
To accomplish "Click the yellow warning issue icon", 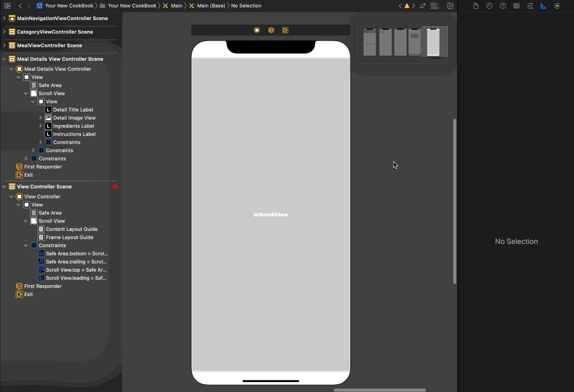I will click(x=407, y=6).
